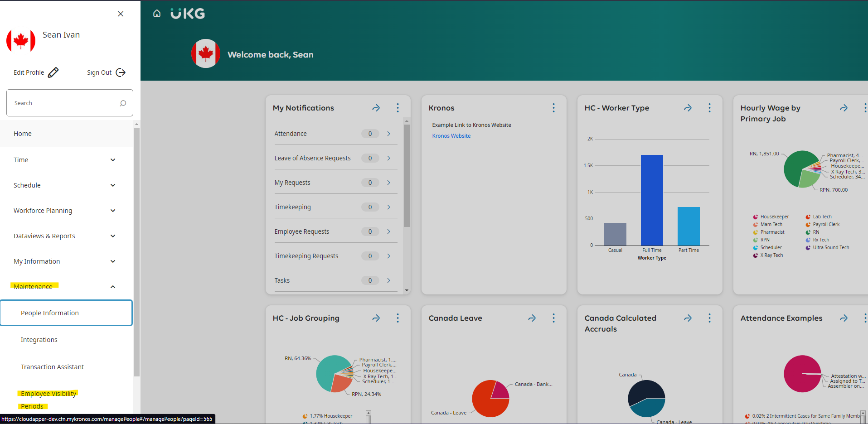868x424 pixels.
Task: Open HC - Job Grouping tile arrow
Action: (376, 318)
